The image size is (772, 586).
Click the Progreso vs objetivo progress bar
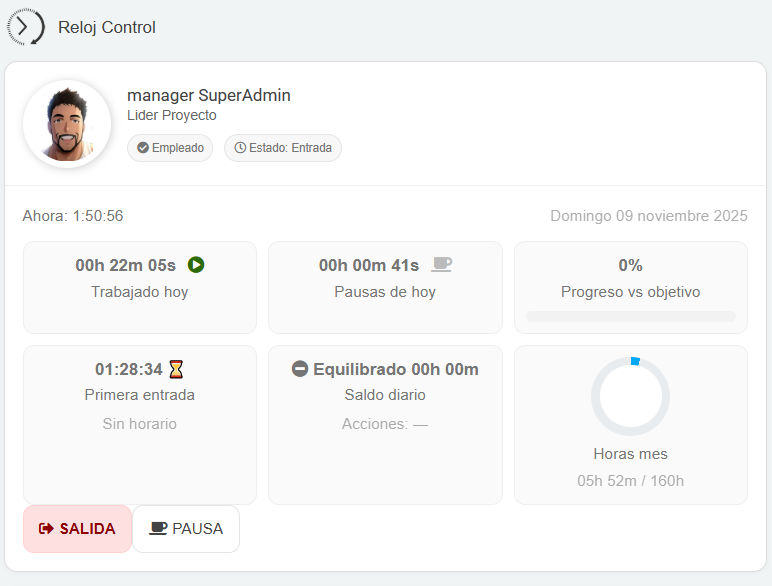click(x=630, y=316)
